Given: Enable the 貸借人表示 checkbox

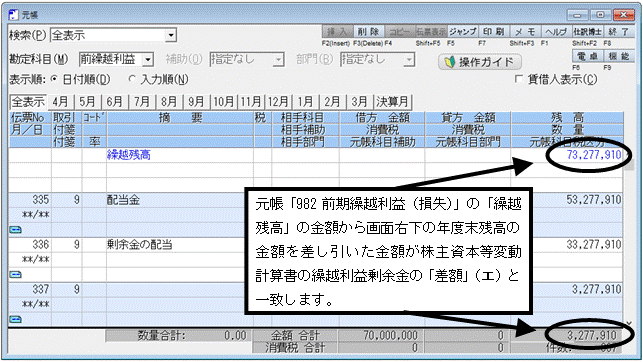Looking at the screenshot, I should tap(519, 79).
